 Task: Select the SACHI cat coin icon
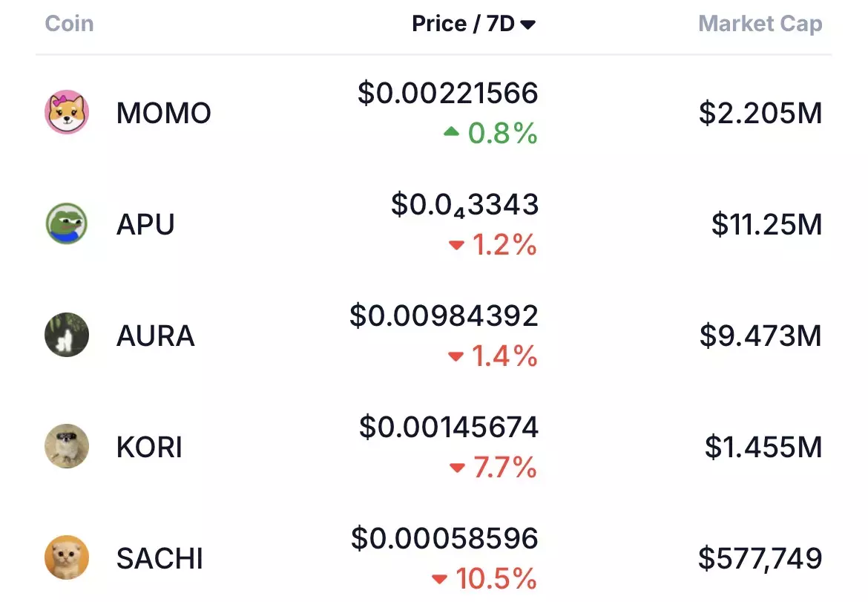pyautogui.click(x=67, y=557)
